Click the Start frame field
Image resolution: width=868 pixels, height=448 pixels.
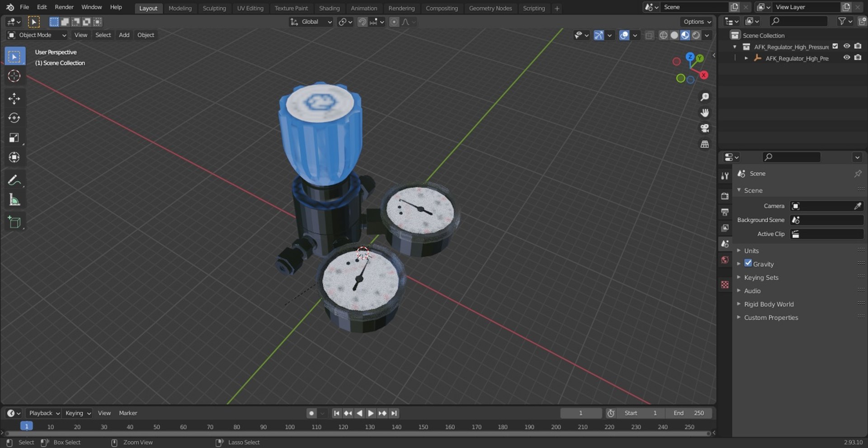641,413
